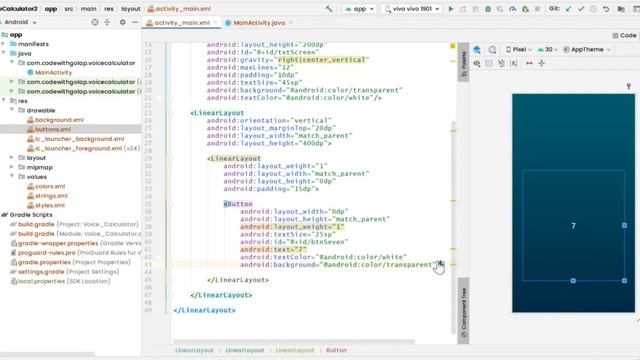Screen dimensions: 640x360
Task: Open the vivo vivo 1901 device dropdown
Action: click(412, 9)
